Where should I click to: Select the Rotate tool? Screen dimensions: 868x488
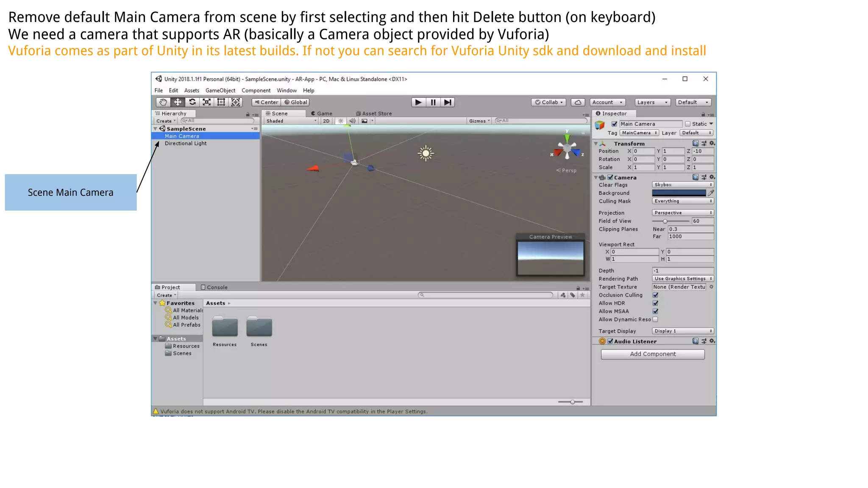(192, 102)
